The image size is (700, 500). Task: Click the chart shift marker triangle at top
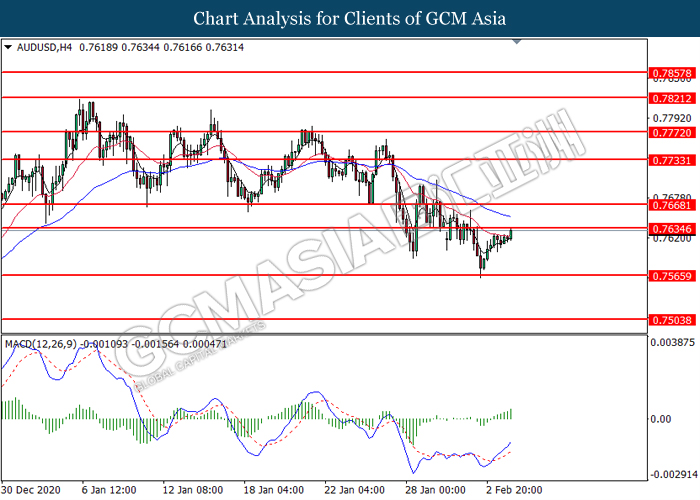(517, 42)
